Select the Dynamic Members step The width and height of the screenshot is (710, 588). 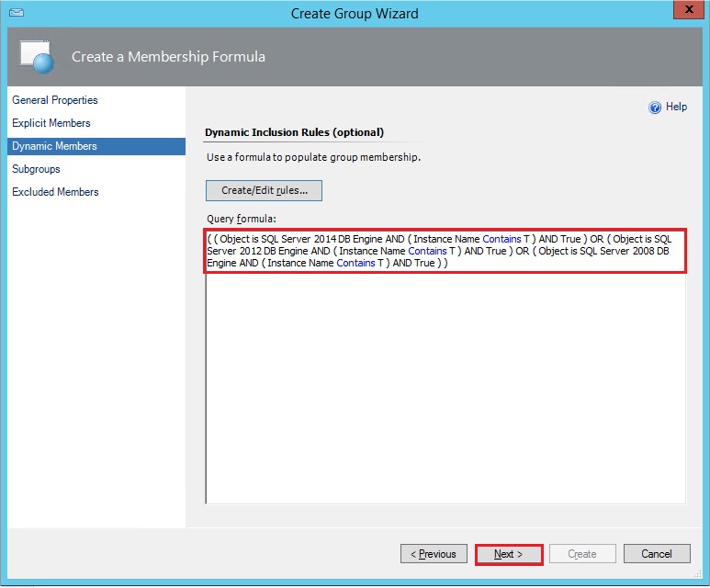[x=96, y=146]
